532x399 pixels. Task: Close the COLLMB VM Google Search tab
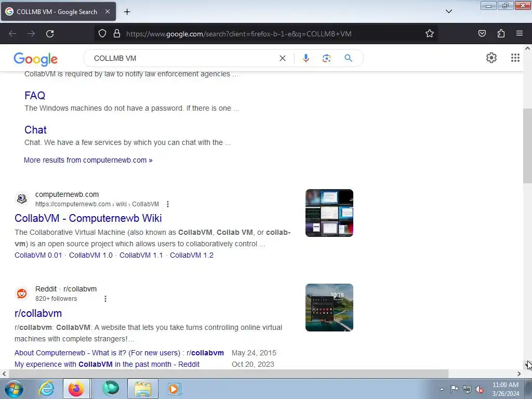pos(107,11)
